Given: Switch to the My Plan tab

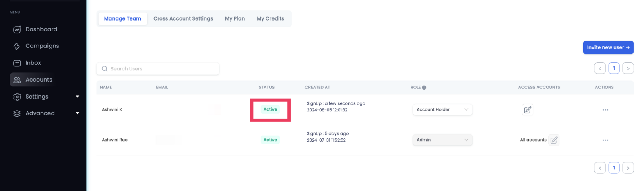Looking at the screenshot, I should 235,18.
